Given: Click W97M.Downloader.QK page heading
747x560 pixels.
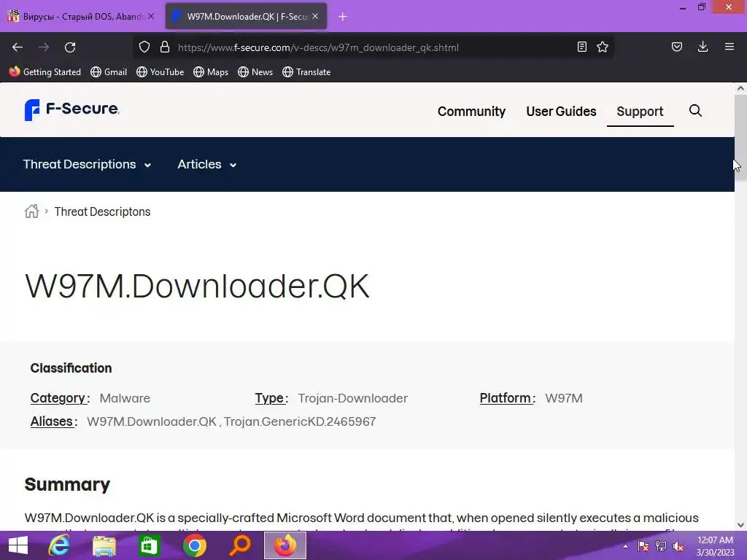Looking at the screenshot, I should pyautogui.click(x=197, y=286).
